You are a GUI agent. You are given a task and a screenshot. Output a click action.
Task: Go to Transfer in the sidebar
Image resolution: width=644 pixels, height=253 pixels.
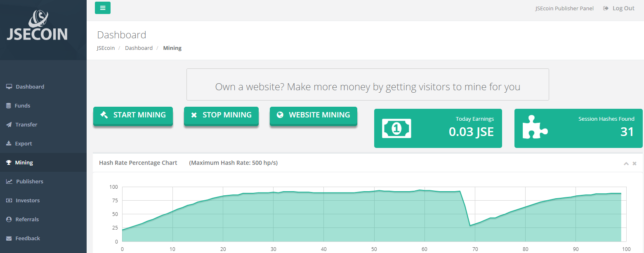(43, 124)
